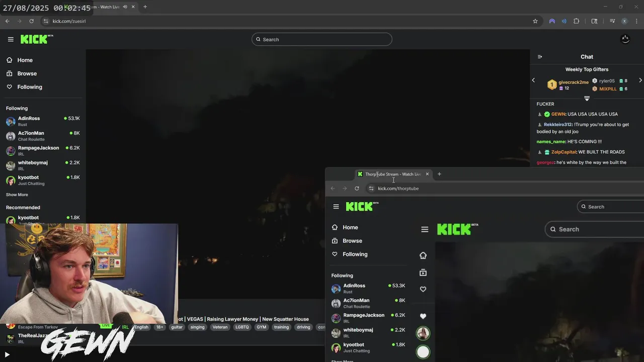Open AdinRoss channel in ThorpTube window

(x=368, y=289)
